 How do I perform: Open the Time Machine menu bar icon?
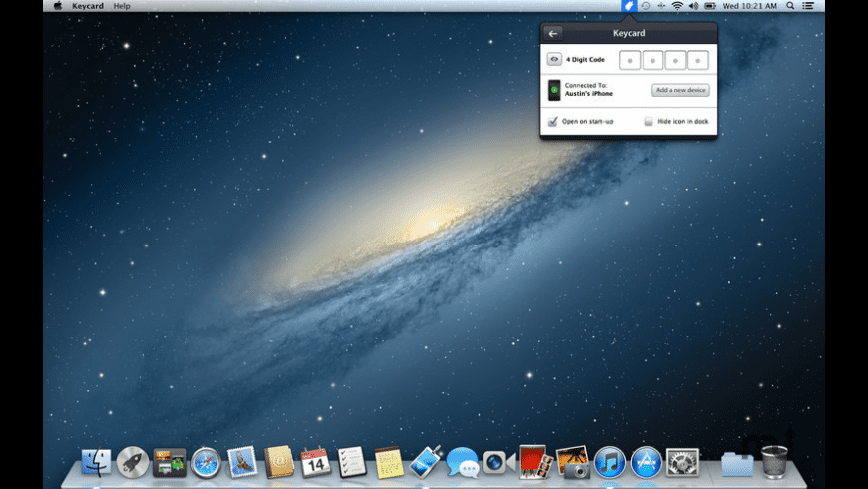(x=646, y=6)
